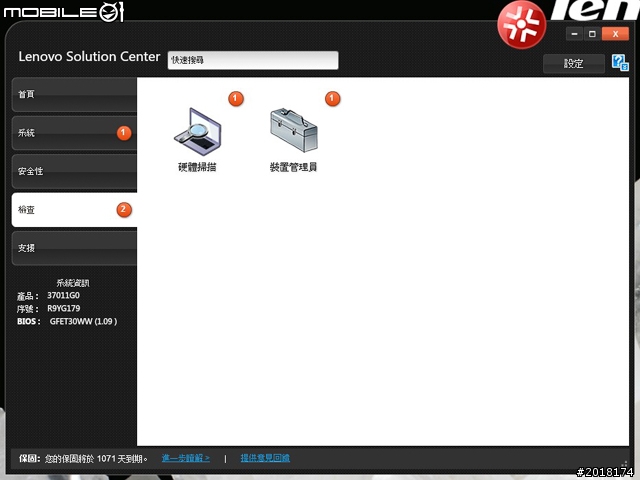The image size is (640, 480).
Task: Click the 設定 settings button
Action: 573,64
